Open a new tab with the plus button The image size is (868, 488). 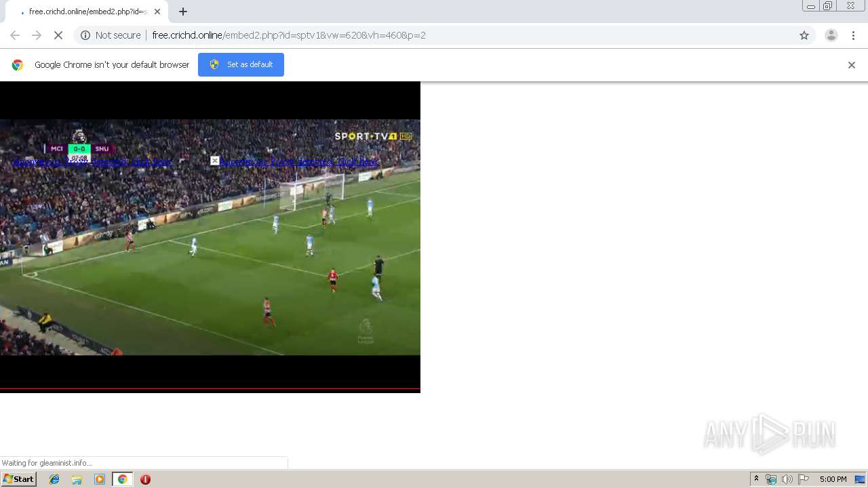[x=183, y=12]
